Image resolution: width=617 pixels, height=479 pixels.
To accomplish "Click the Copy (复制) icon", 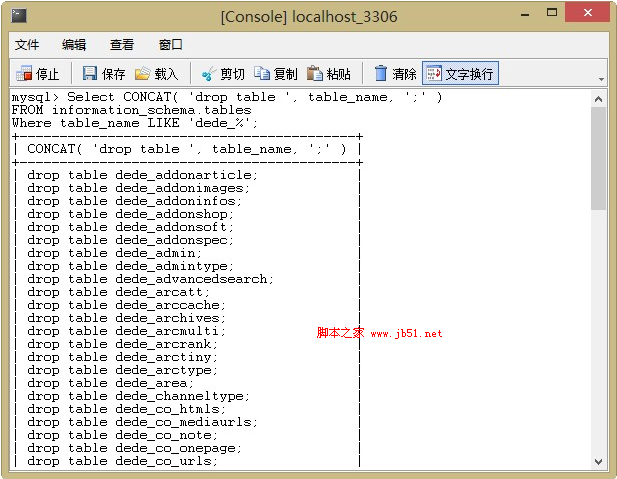I will point(262,74).
